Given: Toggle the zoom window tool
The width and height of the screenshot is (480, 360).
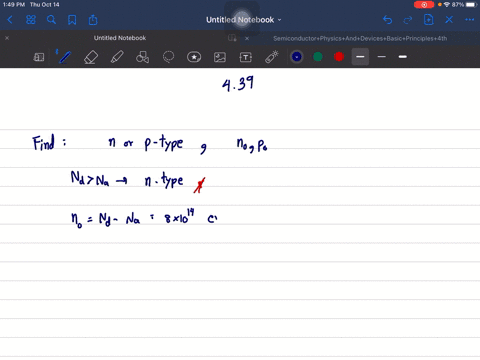Looking at the screenshot, I should [x=39, y=57].
